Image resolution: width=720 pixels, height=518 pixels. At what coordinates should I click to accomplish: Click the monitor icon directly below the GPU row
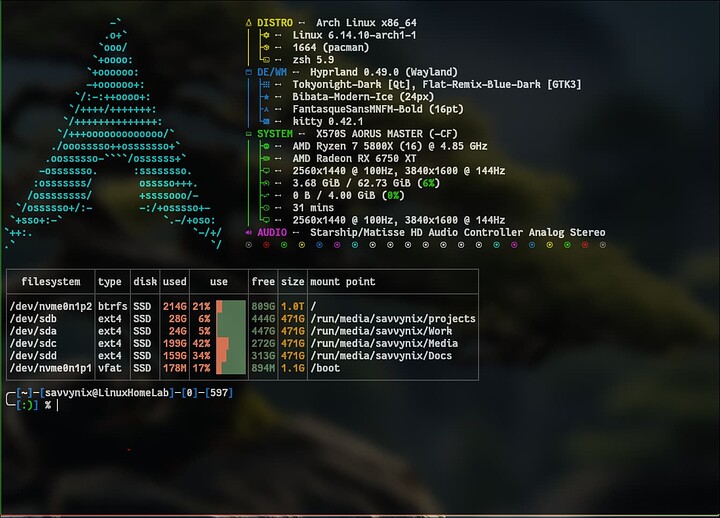point(266,171)
